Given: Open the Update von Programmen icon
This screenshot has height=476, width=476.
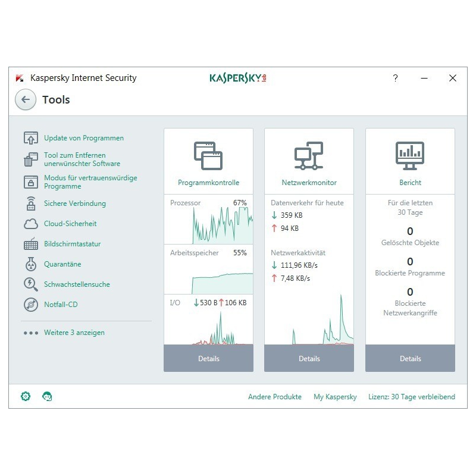Looking at the screenshot, I should coord(31,138).
